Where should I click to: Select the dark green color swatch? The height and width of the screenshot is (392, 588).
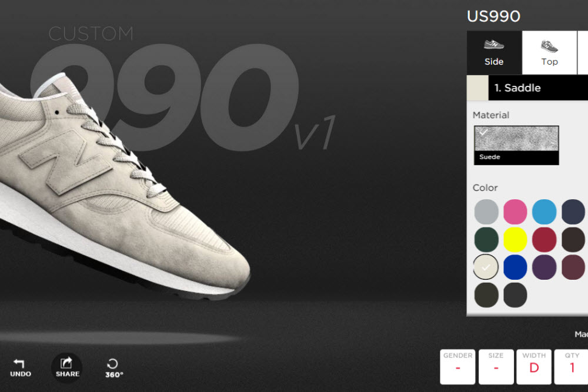tap(486, 239)
